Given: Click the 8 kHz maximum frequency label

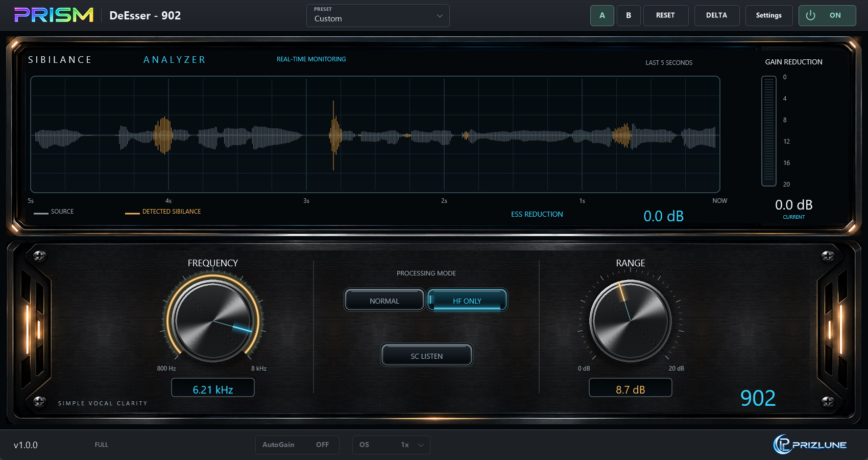Looking at the screenshot, I should coord(259,369).
